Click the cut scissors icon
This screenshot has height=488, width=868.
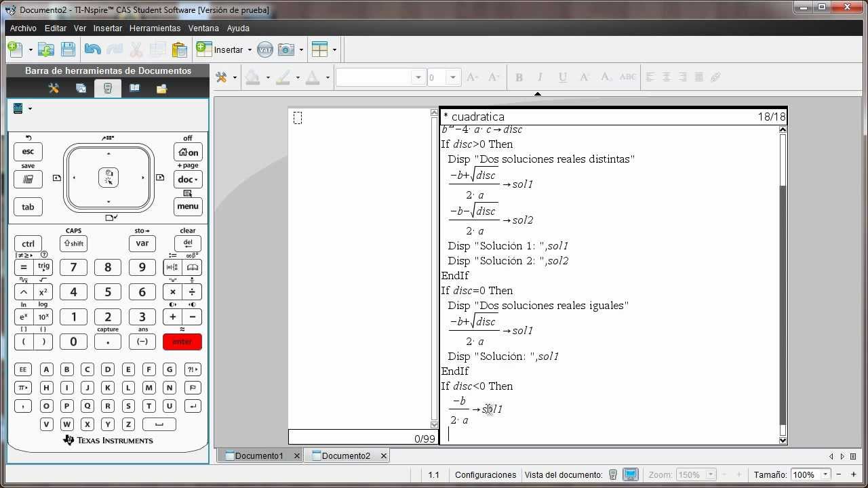(x=136, y=49)
